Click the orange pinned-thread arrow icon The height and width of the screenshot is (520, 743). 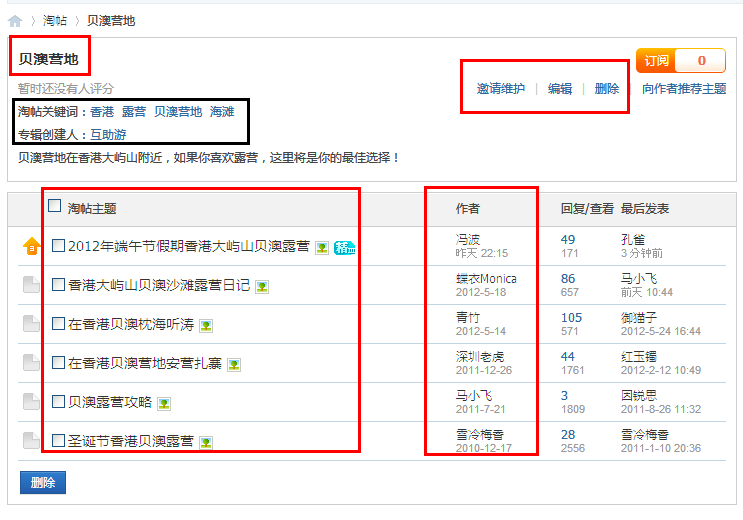tap(31, 246)
